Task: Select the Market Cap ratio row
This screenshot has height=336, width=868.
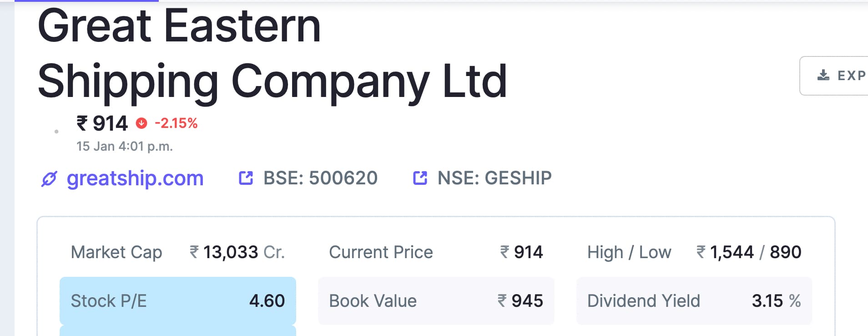Action: (178, 252)
